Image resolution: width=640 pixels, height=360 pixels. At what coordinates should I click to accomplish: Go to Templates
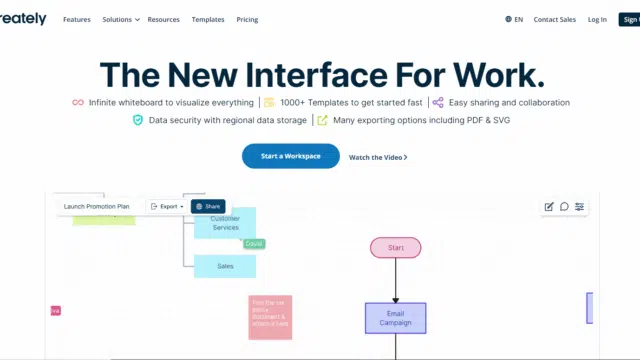(208, 20)
